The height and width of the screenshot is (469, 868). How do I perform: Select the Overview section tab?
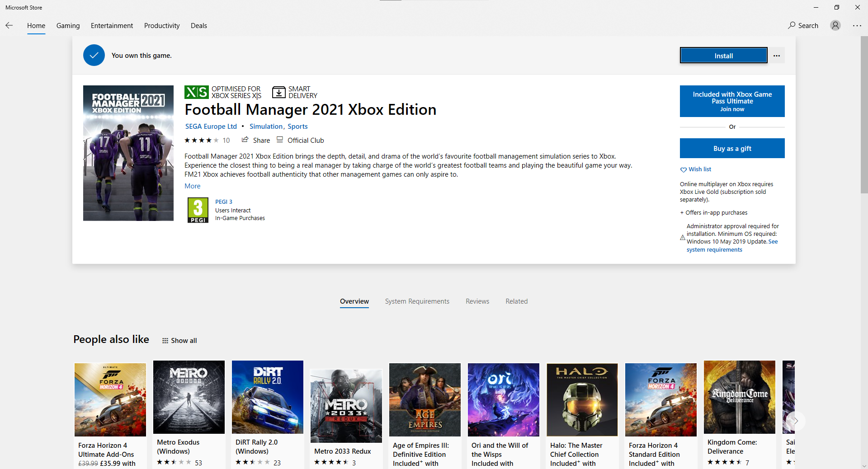(354, 301)
